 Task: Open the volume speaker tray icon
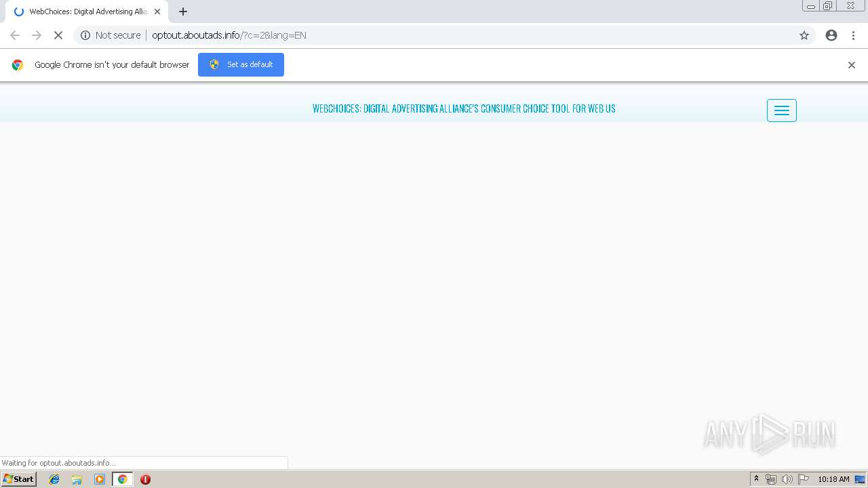[787, 479]
